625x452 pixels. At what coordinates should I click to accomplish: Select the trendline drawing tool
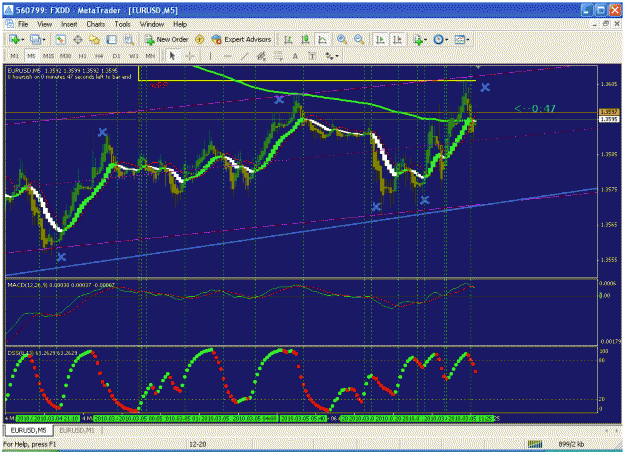244,56
